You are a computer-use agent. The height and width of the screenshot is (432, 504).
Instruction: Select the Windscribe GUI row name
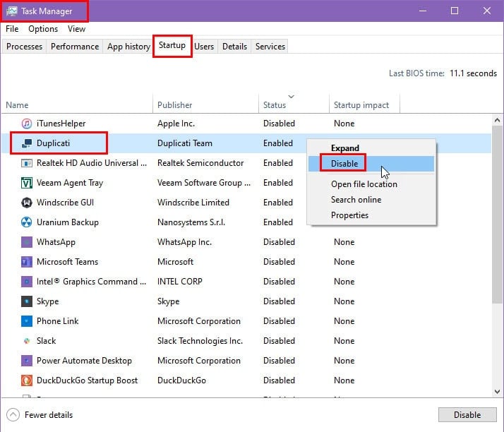coord(65,203)
